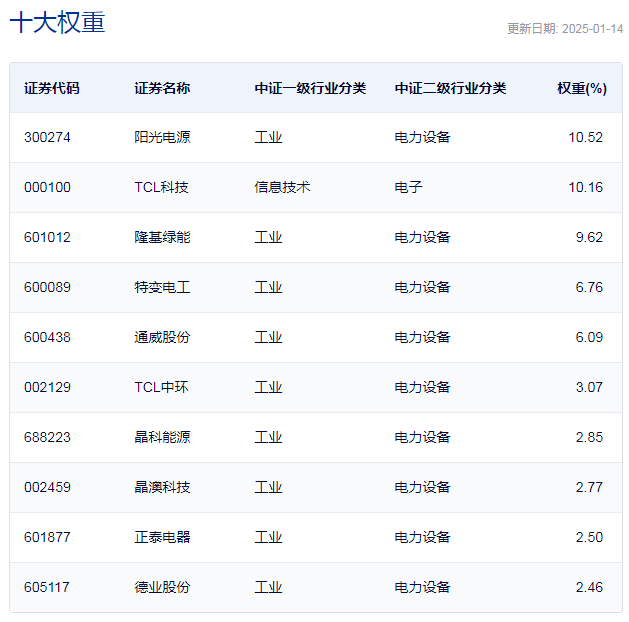Select the 德业股份 row name

pyautogui.click(x=162, y=588)
